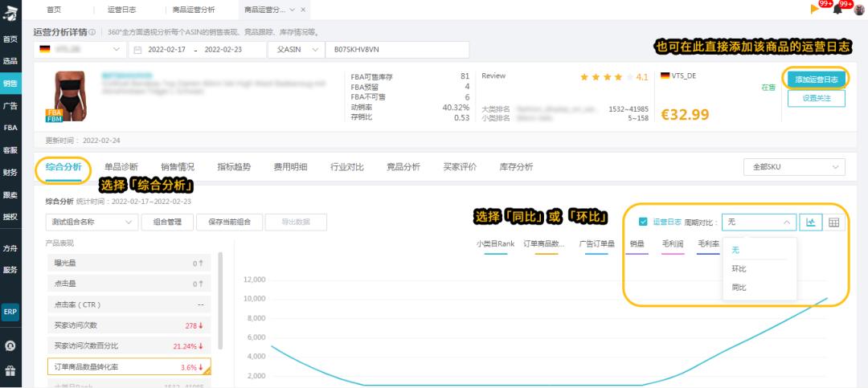868x388 pixels.
Task: Click the app logo in sidebar top
Action: coord(10,14)
